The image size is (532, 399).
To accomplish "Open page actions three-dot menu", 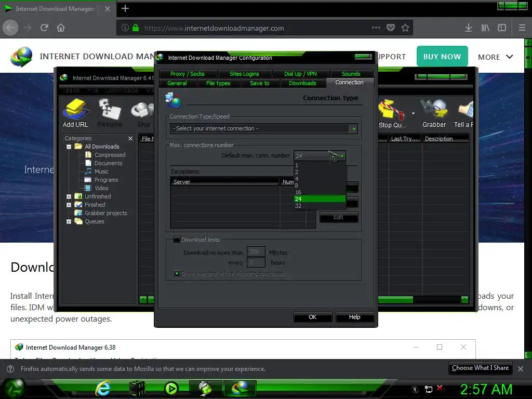I will tap(376, 28).
